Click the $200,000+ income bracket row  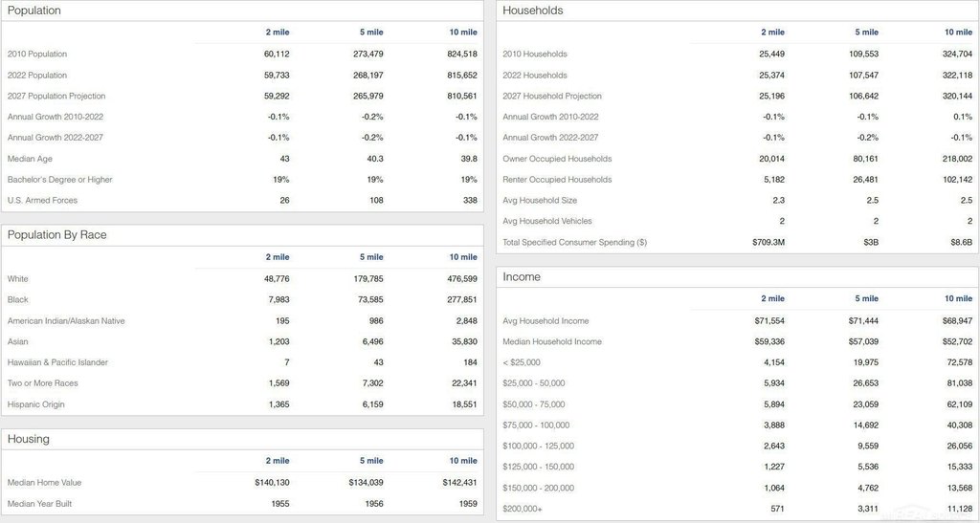(738, 509)
